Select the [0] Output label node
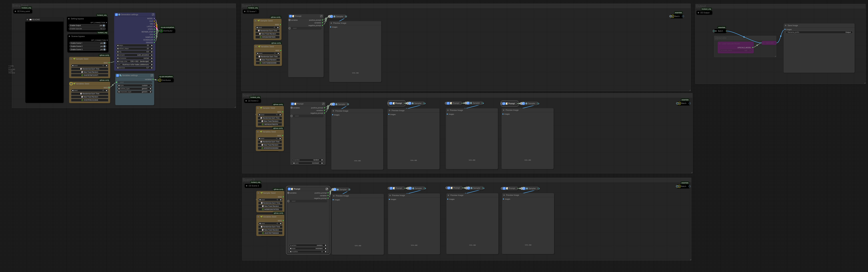Viewport: 868px width, 272px height. tap(704, 13)
